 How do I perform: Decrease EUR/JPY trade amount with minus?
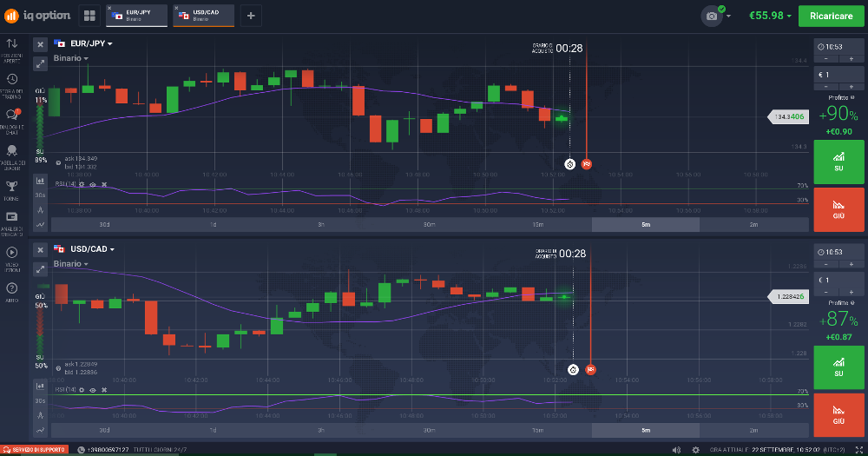tap(826, 87)
